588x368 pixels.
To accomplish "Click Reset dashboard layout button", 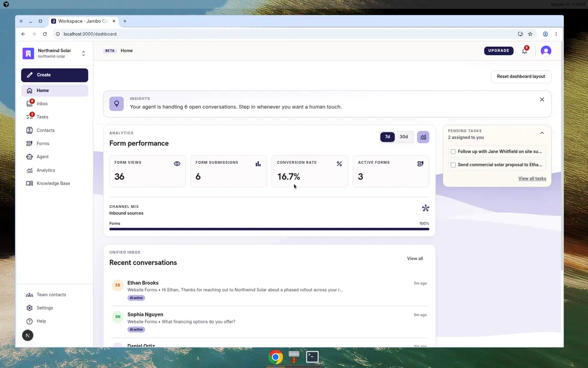I will tap(521, 76).
